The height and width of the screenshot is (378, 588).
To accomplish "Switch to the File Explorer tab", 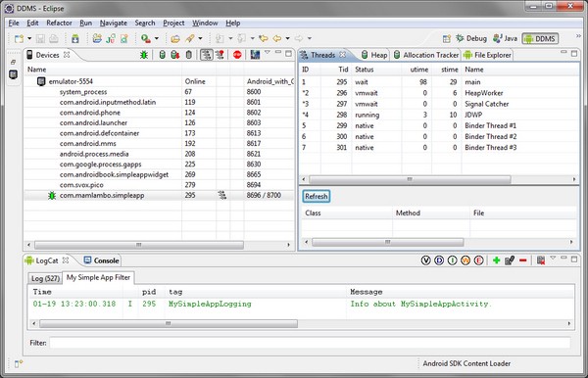I will [x=487, y=55].
